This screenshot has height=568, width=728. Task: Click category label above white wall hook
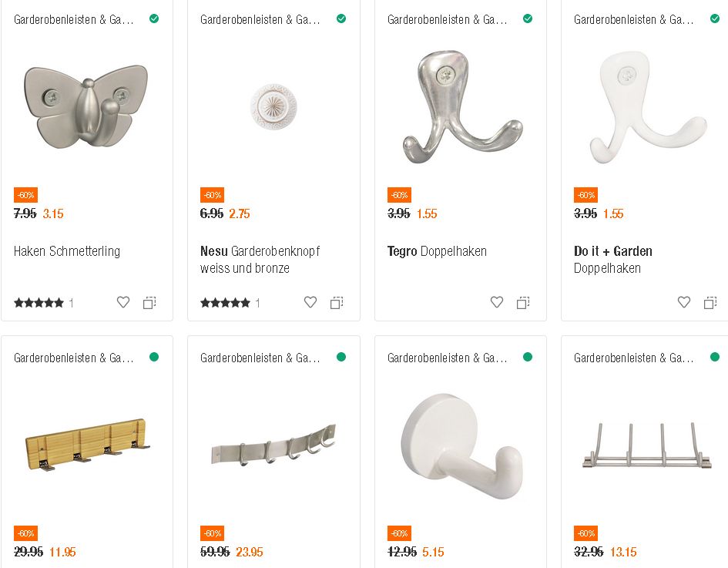pyautogui.click(x=447, y=358)
